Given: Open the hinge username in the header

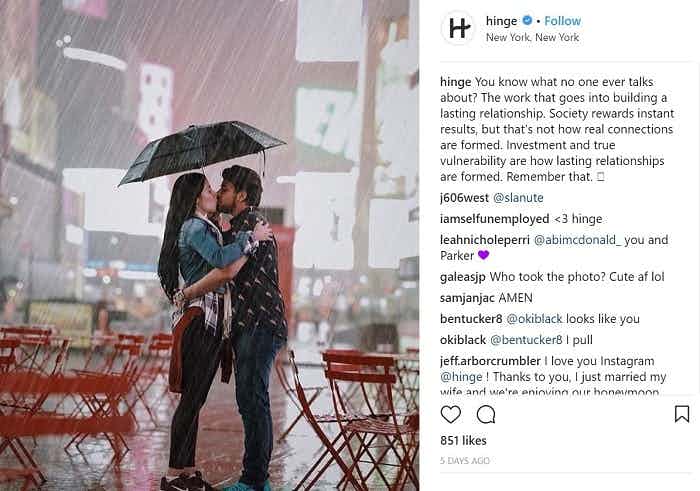Looking at the screenshot, I should [x=501, y=21].
